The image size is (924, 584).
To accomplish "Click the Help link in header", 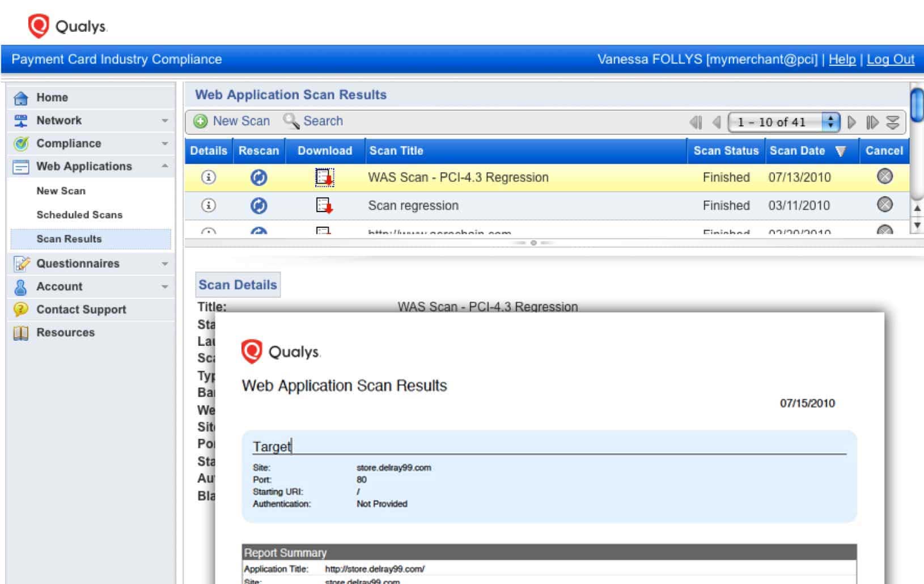I will [x=842, y=60].
